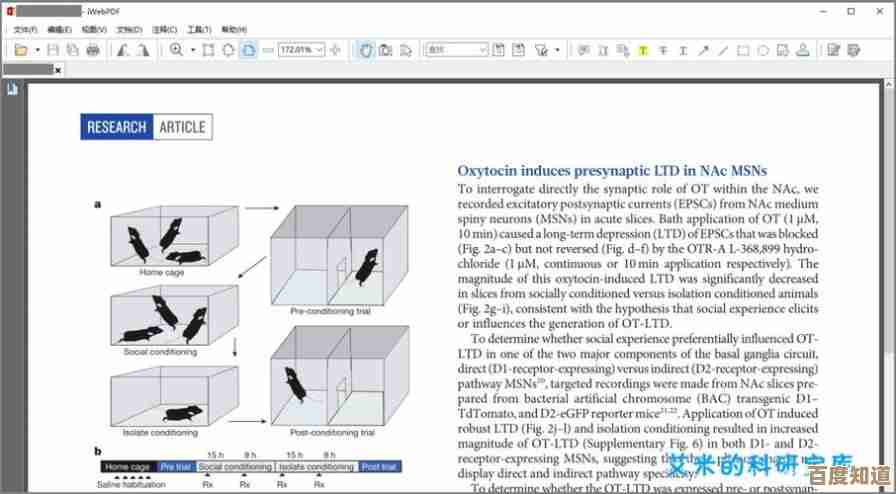This screenshot has width=896, height=494.
Task: Select the yellow Highlight text tool
Action: pyautogui.click(x=643, y=49)
